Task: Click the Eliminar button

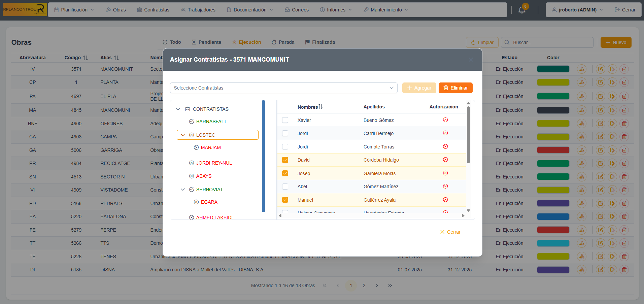Action: coord(455,88)
